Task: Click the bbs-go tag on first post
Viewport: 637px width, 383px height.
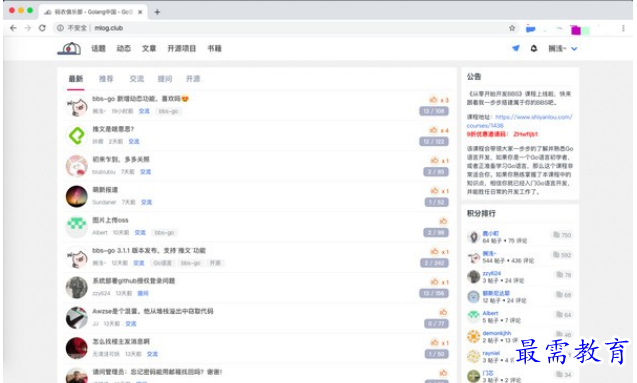Action: point(169,111)
